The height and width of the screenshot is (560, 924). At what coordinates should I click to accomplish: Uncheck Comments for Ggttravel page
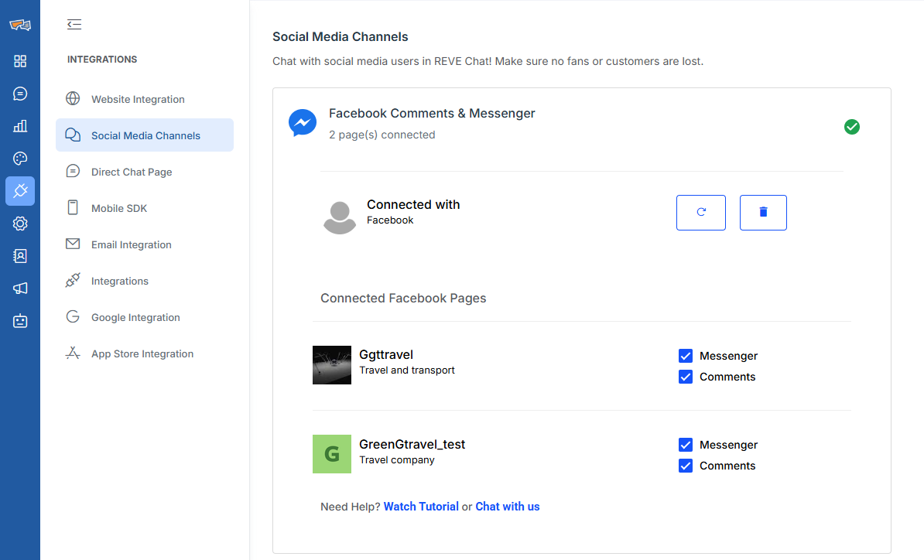[686, 377]
